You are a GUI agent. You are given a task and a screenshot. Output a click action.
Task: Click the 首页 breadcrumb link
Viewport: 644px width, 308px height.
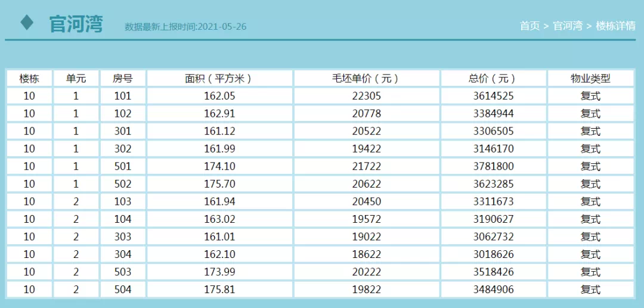[x=530, y=26]
